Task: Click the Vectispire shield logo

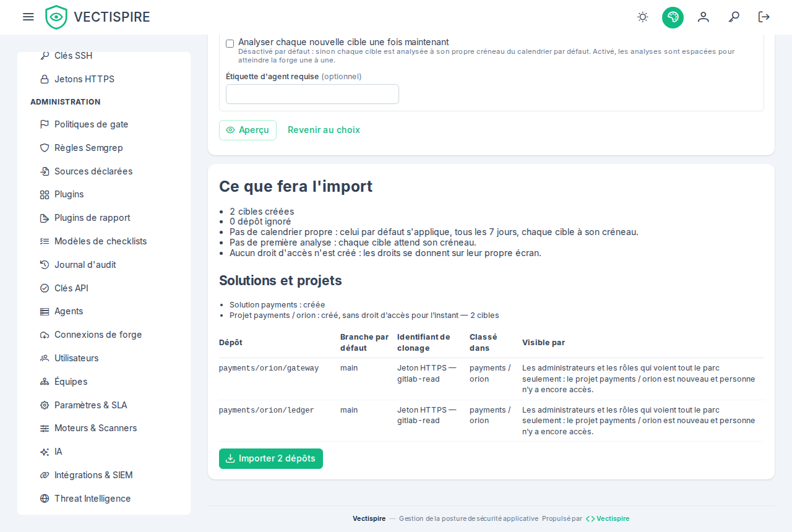Action: (x=56, y=17)
